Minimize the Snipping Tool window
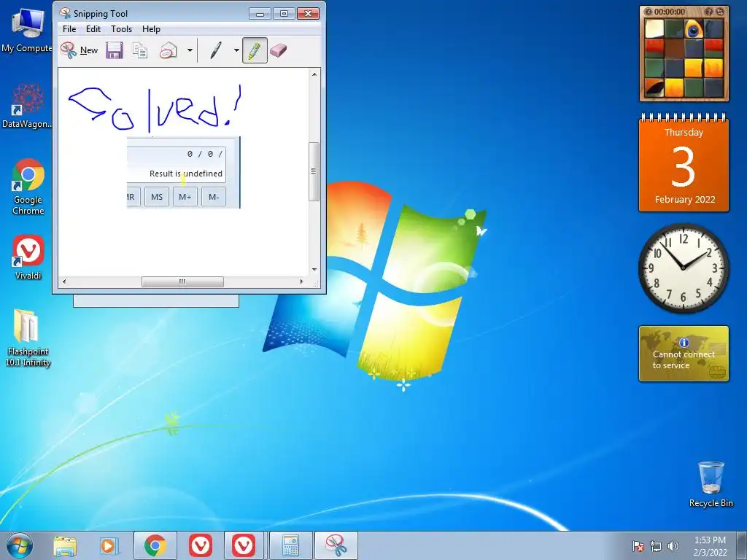Viewport: 747px width, 560px height. pos(260,13)
